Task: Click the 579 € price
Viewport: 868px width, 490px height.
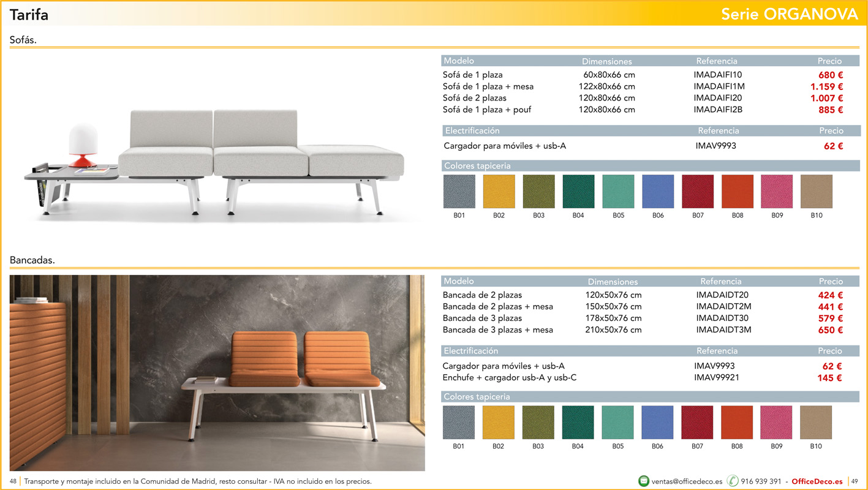Action: pos(831,318)
